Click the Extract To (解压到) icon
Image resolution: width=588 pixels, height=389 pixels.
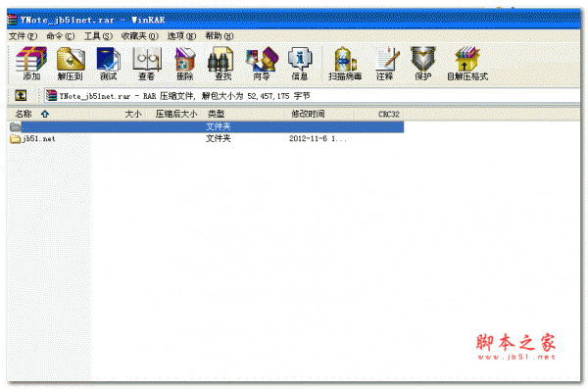click(x=71, y=64)
